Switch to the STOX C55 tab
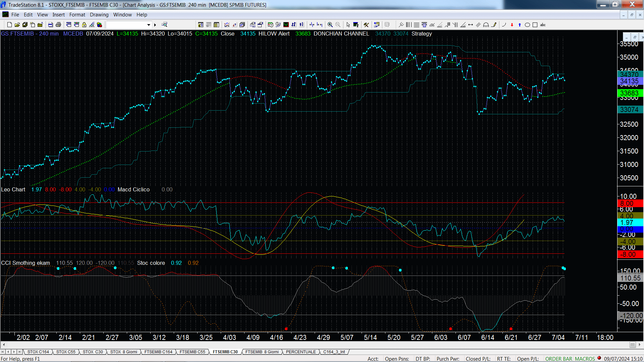644x362 pixels. coord(66,352)
